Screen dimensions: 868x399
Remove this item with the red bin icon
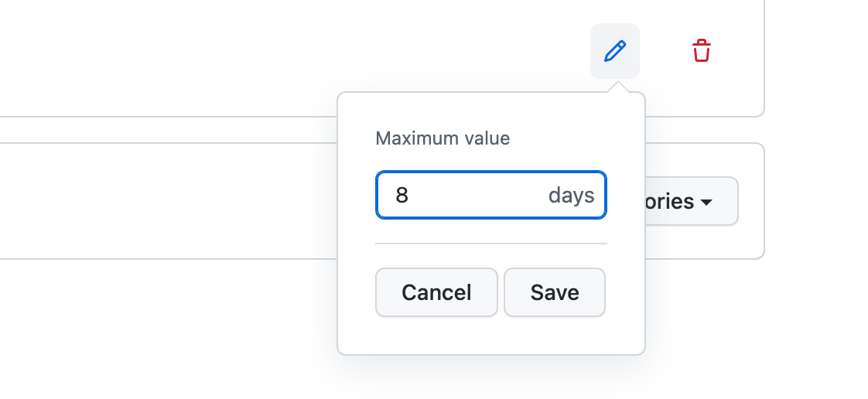701,51
